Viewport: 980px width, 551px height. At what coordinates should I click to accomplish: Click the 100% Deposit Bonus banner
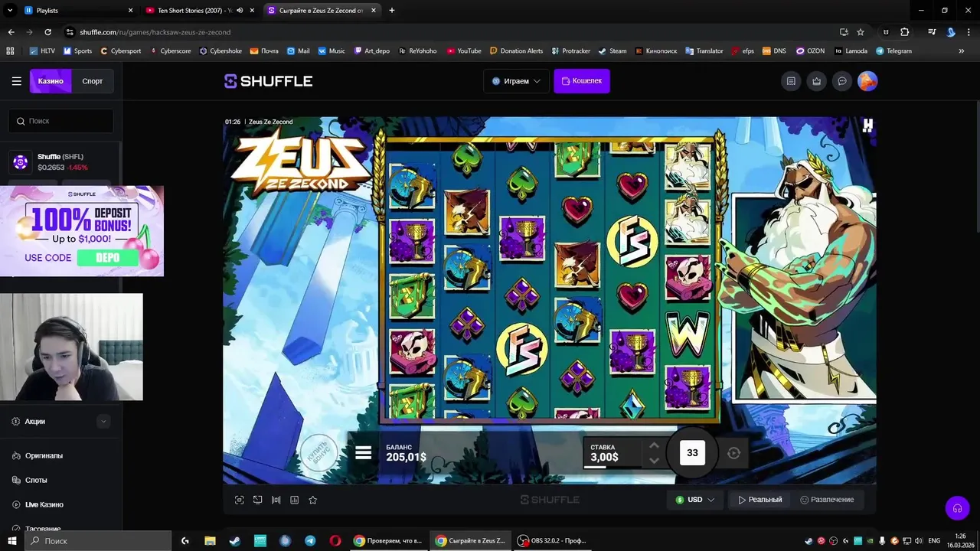(x=82, y=231)
